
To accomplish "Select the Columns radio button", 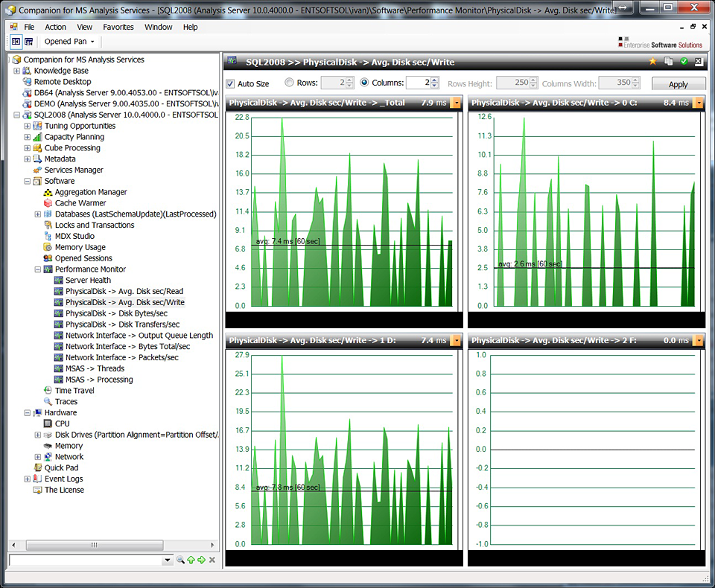I will (364, 83).
